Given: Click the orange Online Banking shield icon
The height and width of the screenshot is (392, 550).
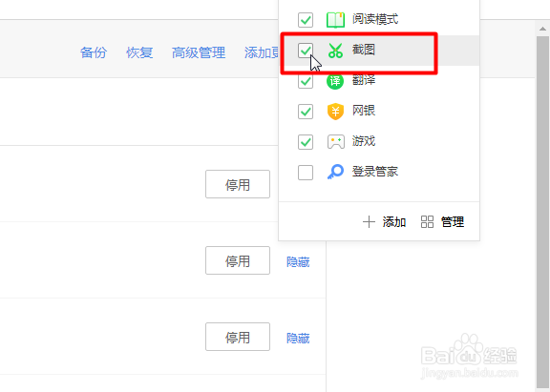Looking at the screenshot, I should (x=335, y=112).
